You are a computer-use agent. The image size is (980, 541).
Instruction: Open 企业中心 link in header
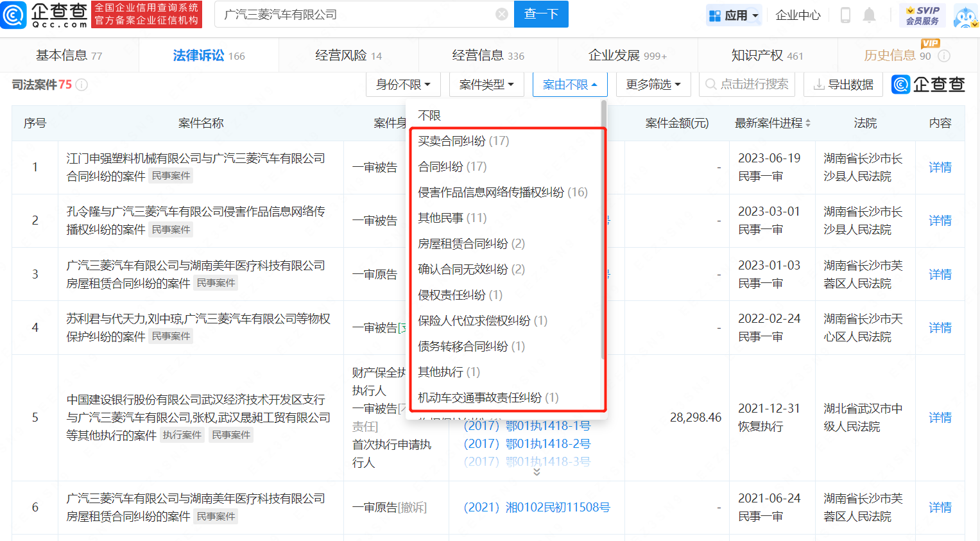(798, 15)
